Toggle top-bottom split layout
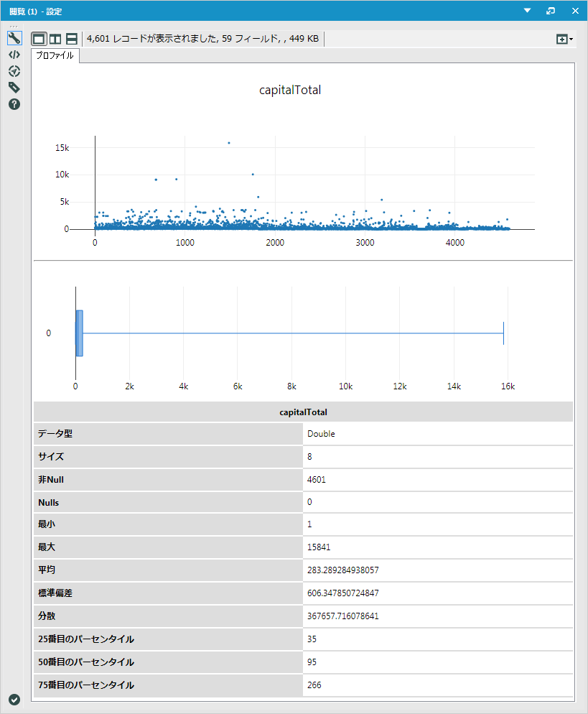Viewport: 588px width, 714px height. click(72, 39)
